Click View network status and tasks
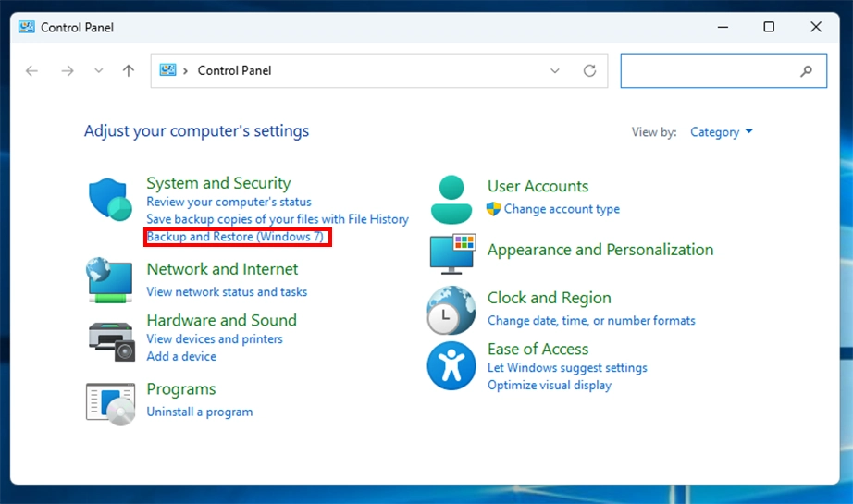 [227, 292]
